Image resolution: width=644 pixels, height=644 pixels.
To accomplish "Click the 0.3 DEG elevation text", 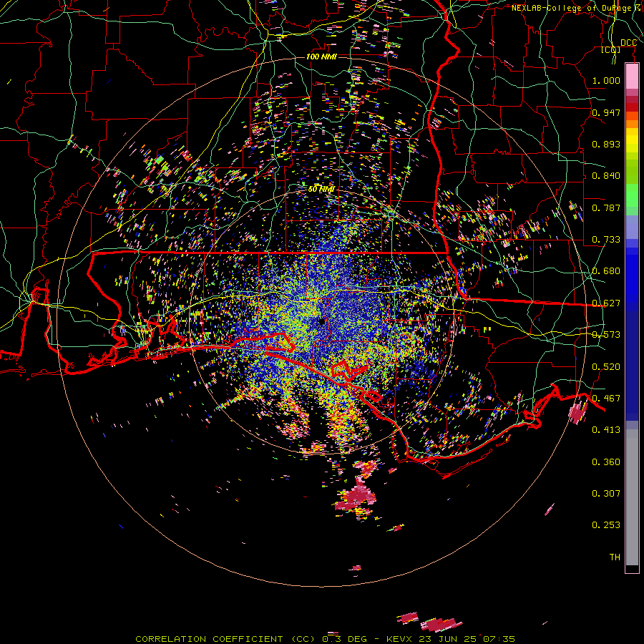I will pos(346,639).
